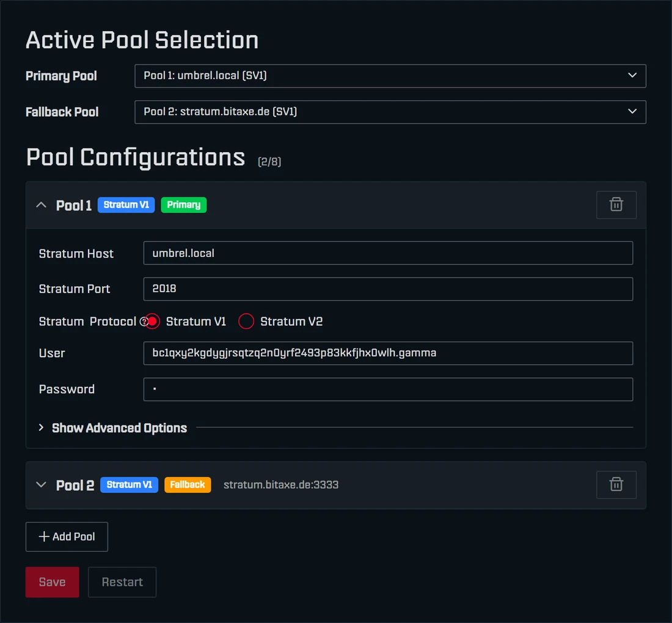Click the red Save button
672x623 pixels.
pyautogui.click(x=53, y=582)
